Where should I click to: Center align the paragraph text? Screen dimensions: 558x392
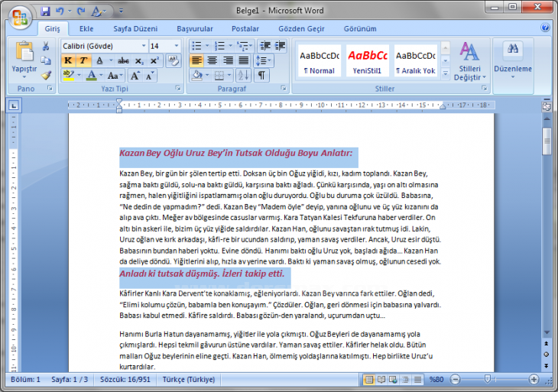pyautogui.click(x=212, y=60)
